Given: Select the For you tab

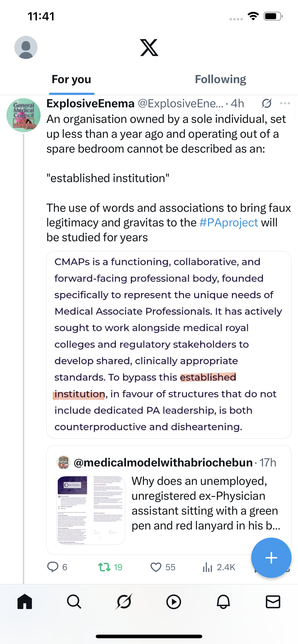Looking at the screenshot, I should (71, 80).
